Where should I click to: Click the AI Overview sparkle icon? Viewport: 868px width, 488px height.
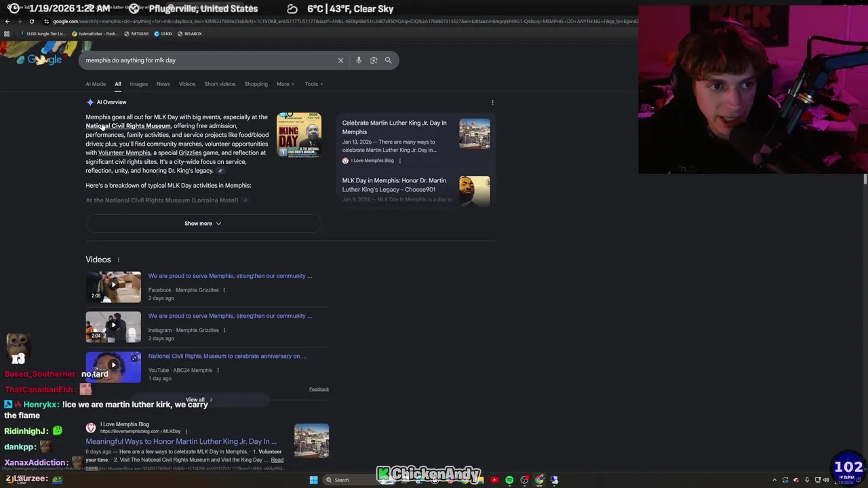coord(90,102)
